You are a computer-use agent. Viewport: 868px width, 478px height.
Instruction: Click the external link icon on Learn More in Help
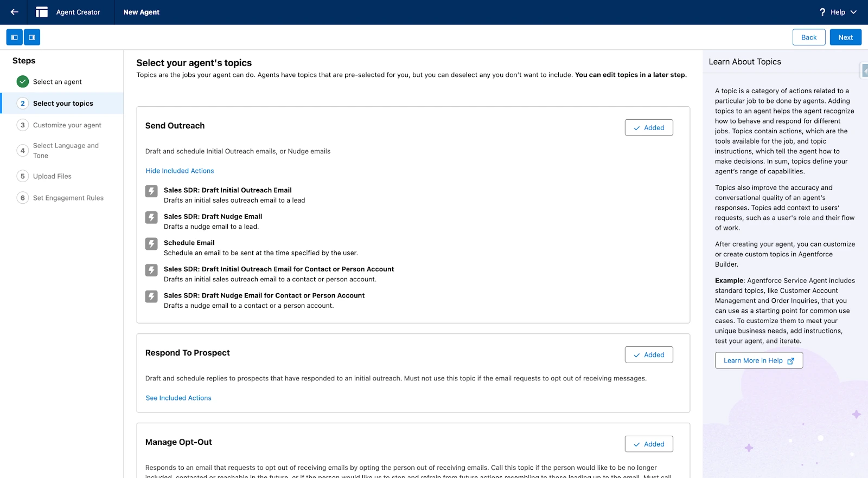point(791,360)
